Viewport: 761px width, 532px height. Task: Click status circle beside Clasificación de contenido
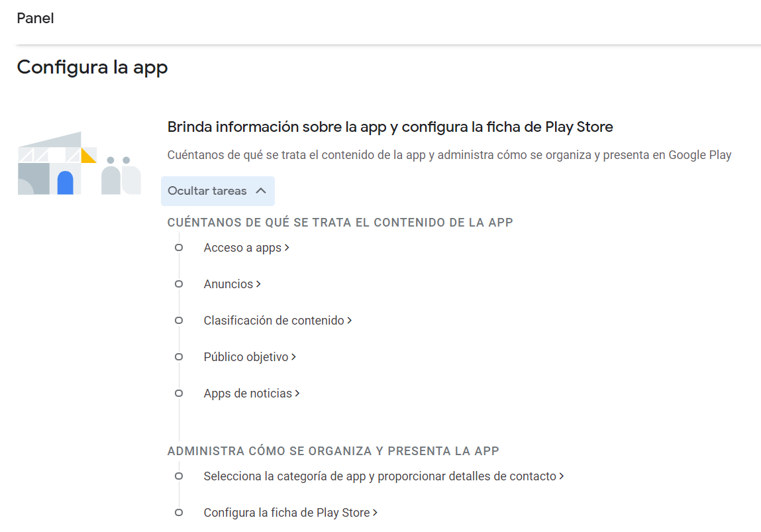coord(179,321)
